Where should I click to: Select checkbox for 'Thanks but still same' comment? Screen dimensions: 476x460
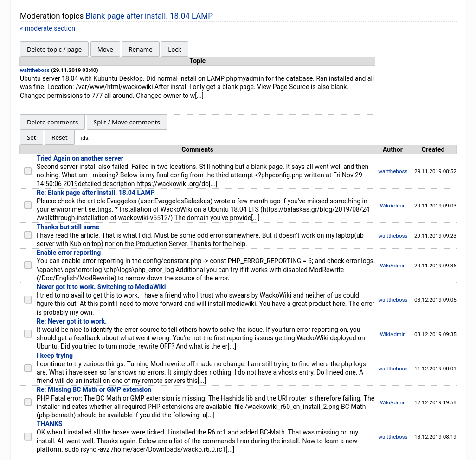(x=28, y=235)
